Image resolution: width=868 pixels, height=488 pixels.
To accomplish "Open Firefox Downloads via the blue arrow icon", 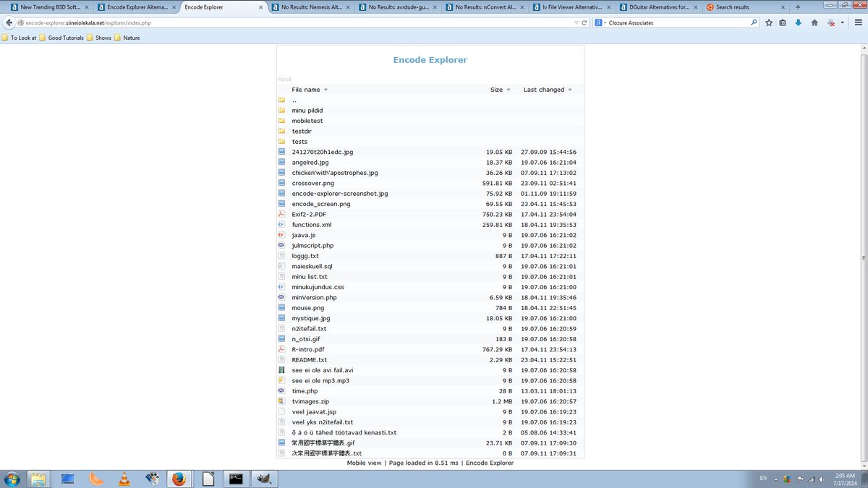I will point(797,22).
